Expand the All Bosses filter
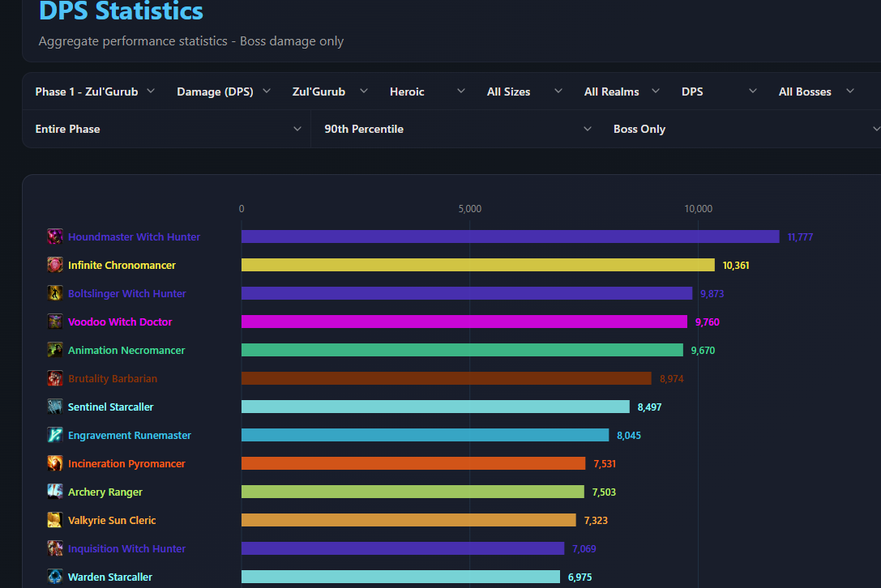Viewport: 881px width, 588px height. (x=816, y=92)
